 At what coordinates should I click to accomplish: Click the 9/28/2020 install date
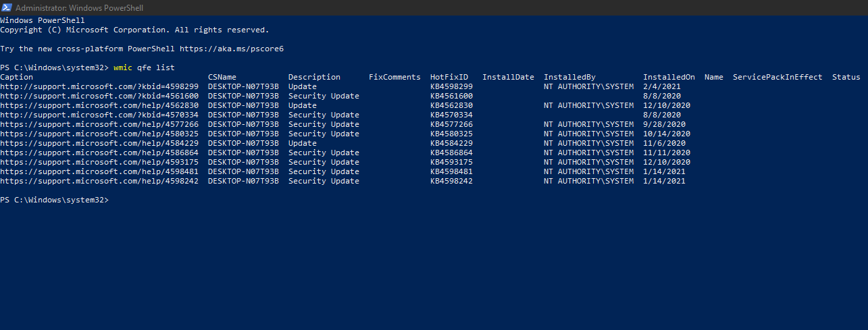point(664,124)
